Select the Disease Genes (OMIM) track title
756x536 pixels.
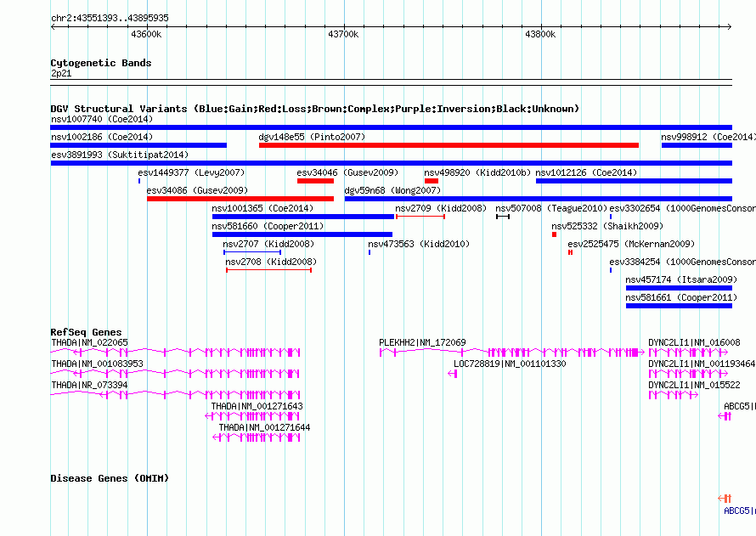110,478
